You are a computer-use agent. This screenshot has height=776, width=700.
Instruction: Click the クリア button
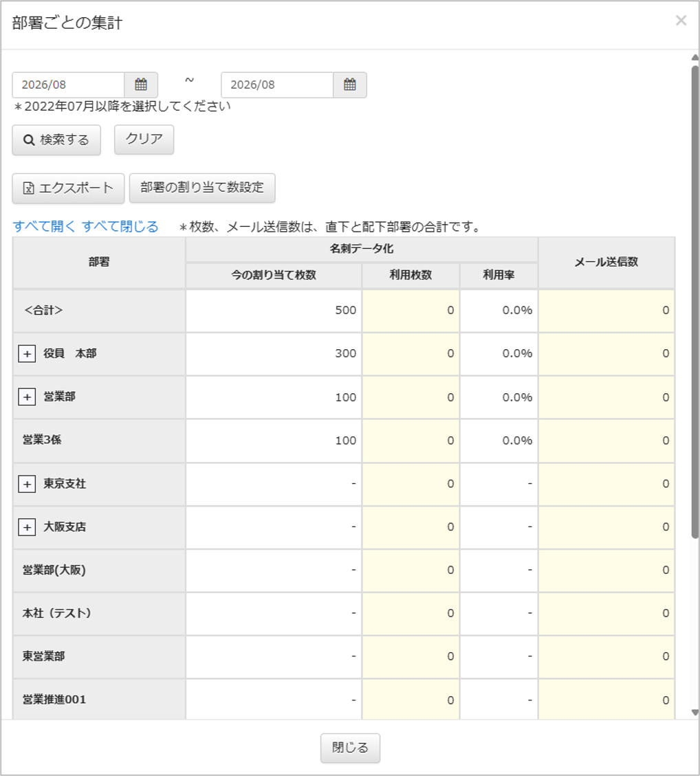(x=144, y=139)
